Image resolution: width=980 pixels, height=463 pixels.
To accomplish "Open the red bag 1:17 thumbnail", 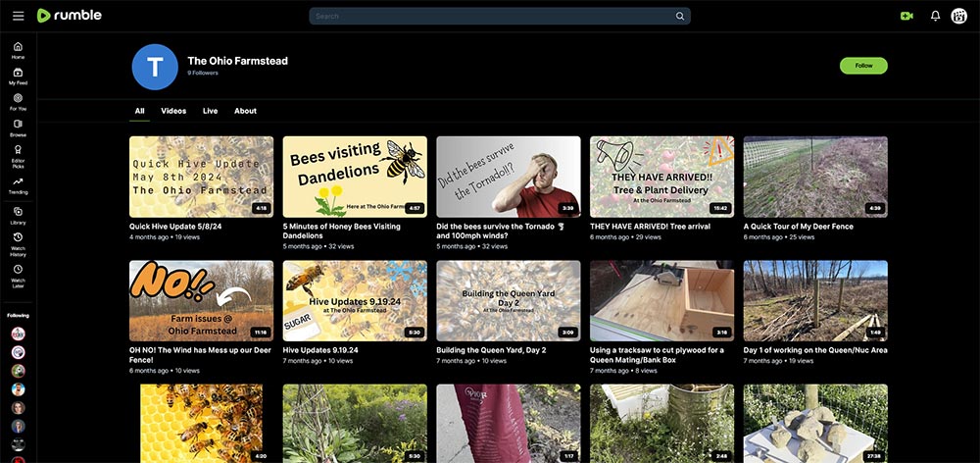I will (x=508, y=424).
